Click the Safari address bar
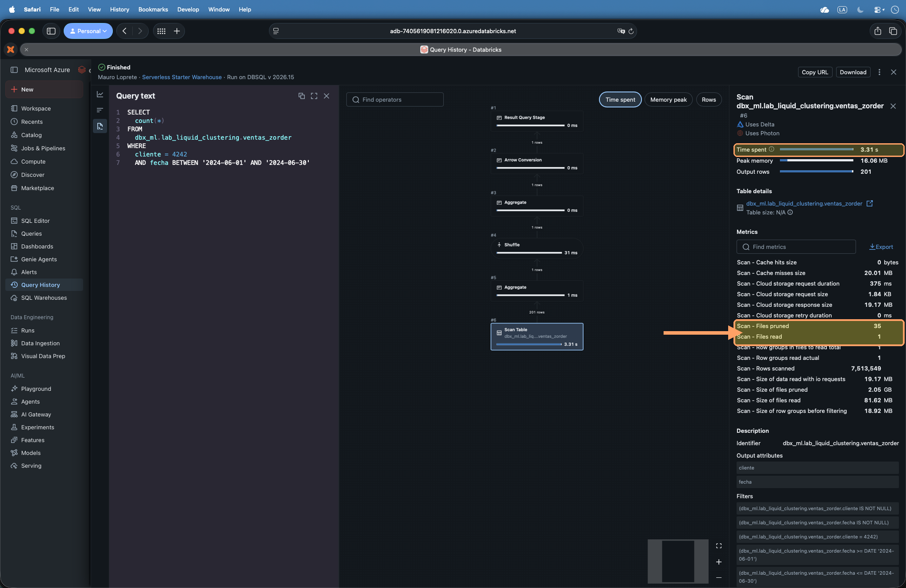Screen dimensions: 906x588 pos(453,31)
